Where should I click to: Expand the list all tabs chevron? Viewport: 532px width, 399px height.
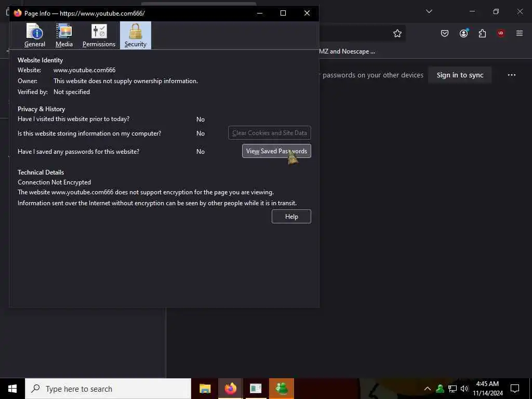[429, 11]
